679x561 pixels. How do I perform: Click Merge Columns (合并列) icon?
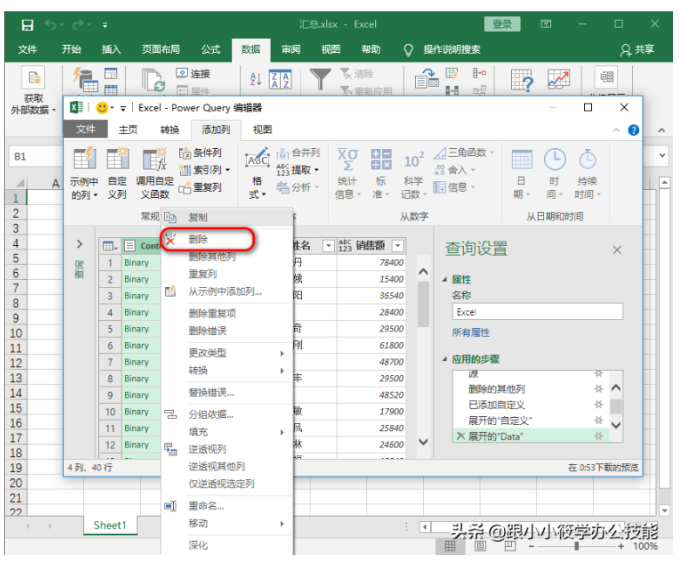coord(283,153)
